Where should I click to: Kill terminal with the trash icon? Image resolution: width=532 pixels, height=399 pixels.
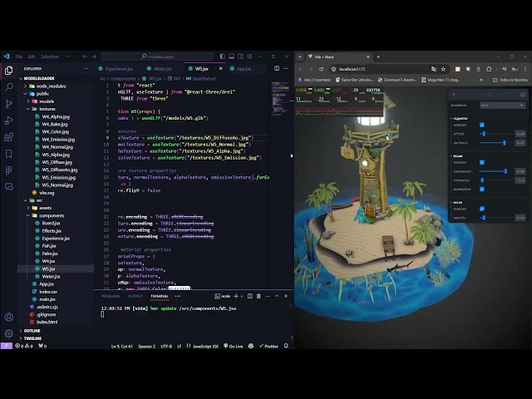click(259, 296)
